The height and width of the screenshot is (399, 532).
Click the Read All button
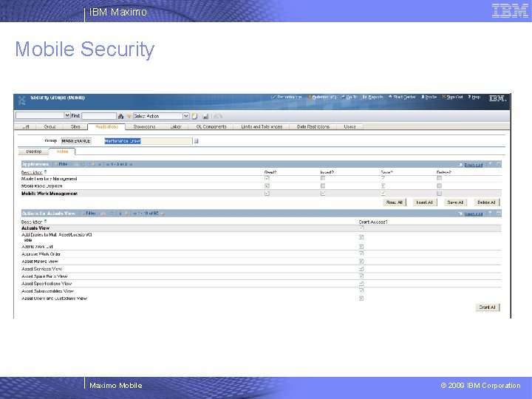tap(395, 202)
